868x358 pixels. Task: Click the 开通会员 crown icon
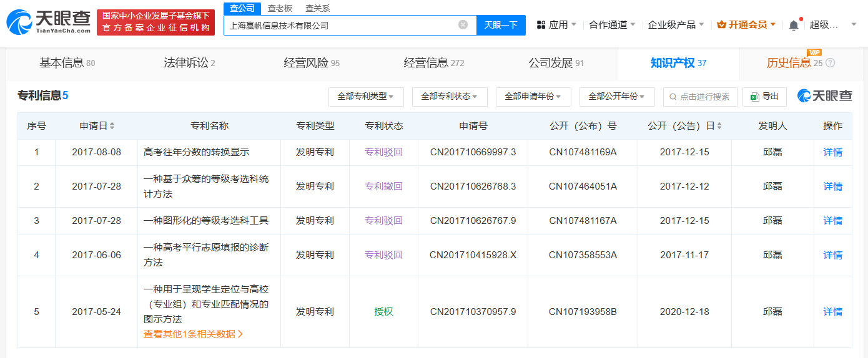(721, 25)
